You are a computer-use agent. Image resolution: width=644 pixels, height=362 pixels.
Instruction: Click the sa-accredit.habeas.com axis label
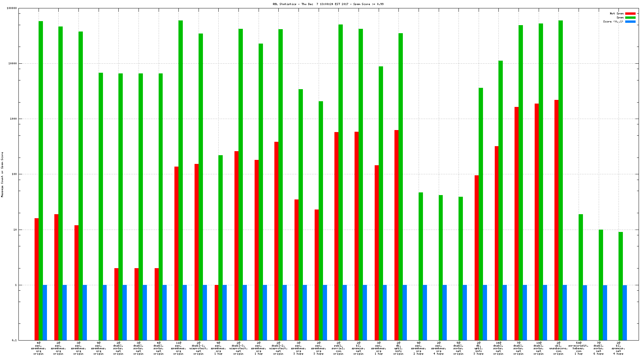click(x=578, y=348)
